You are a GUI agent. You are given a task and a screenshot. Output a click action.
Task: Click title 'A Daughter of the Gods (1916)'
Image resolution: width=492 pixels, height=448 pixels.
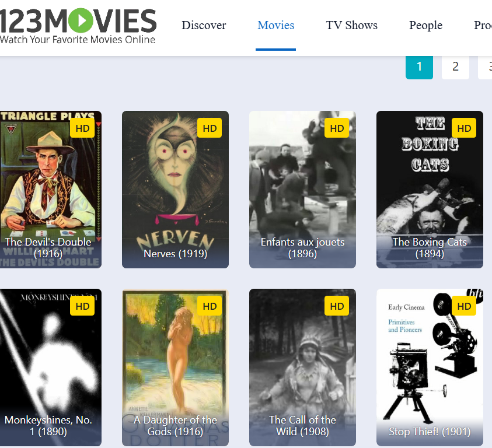coord(175,426)
